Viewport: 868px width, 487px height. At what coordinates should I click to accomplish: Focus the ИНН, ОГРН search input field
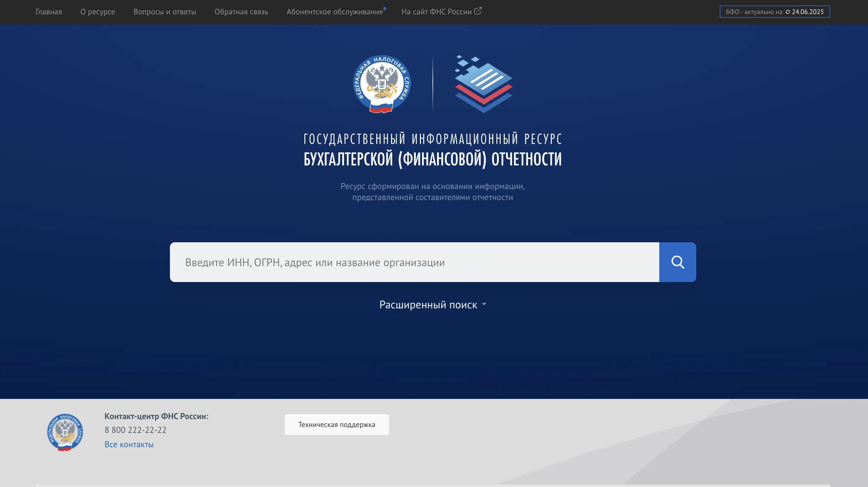pyautogui.click(x=414, y=262)
